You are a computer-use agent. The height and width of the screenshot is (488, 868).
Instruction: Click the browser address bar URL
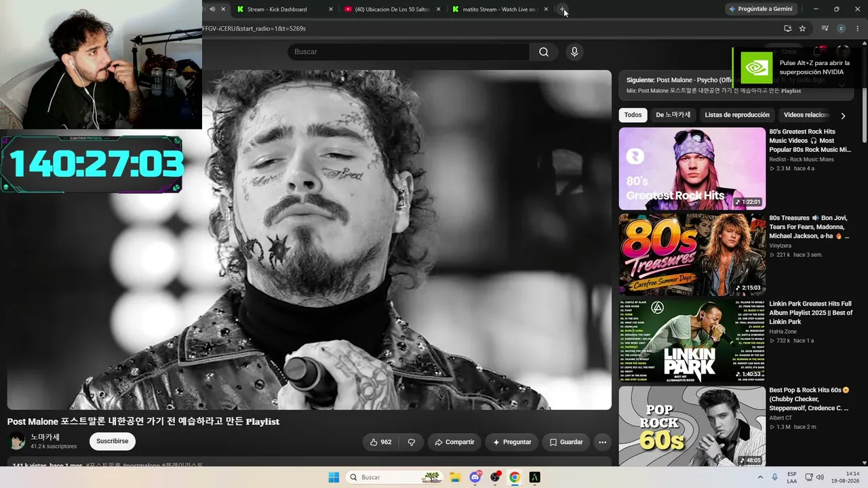[x=254, y=28]
